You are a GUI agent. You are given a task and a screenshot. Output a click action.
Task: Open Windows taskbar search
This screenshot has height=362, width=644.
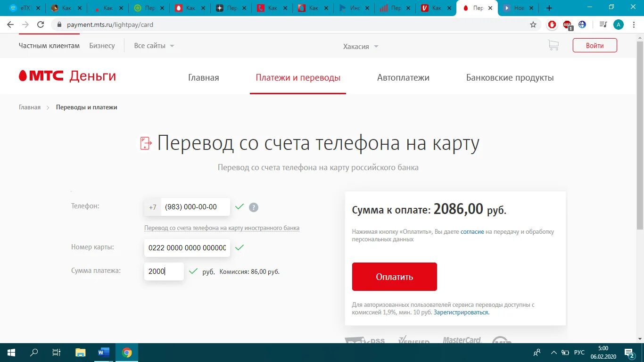(x=34, y=353)
